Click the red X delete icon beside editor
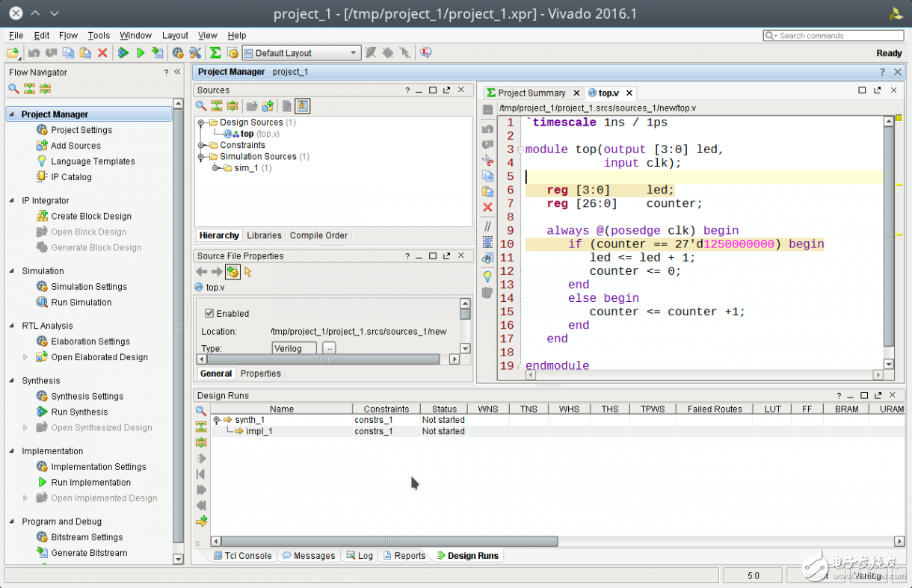912x588 pixels. pos(487,207)
